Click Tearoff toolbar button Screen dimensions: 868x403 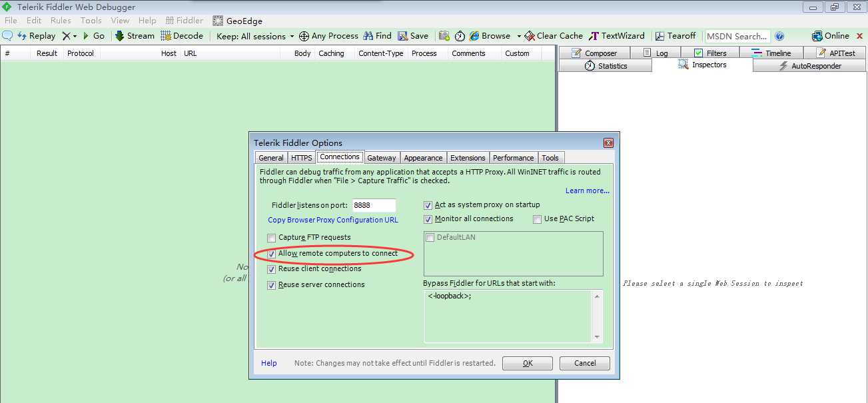pos(675,36)
